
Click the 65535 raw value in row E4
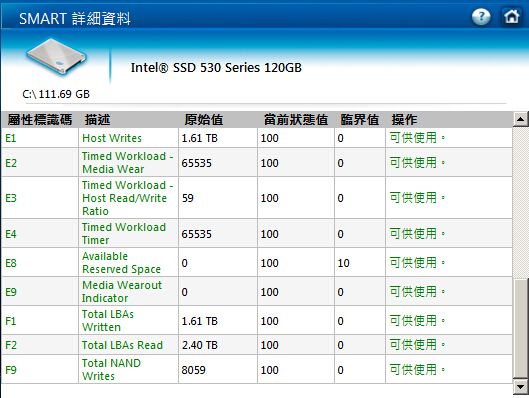197,234
